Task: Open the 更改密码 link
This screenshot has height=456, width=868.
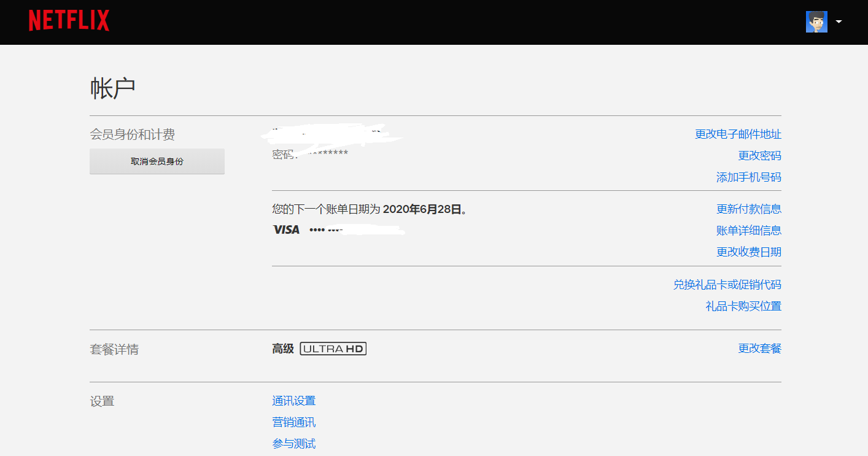Action: coord(760,155)
